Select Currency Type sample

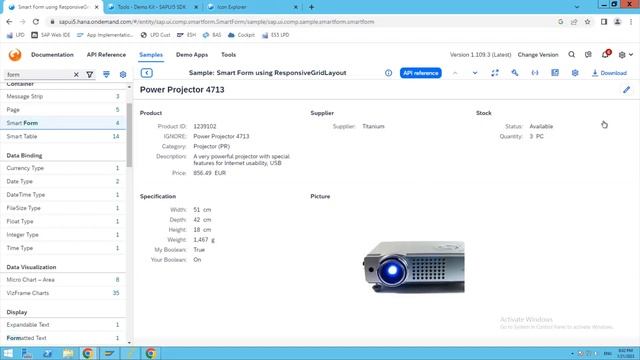tap(63, 168)
